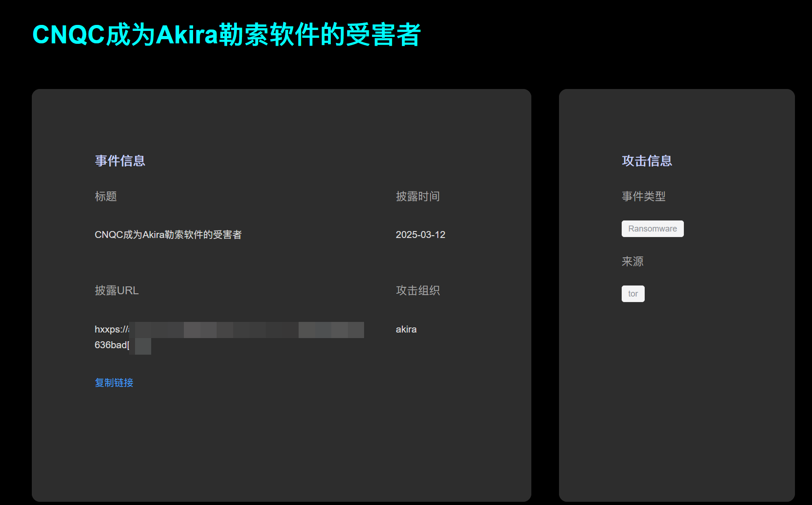The width and height of the screenshot is (812, 505).
Task: Click the disclosure date 2025-03-12
Action: pyautogui.click(x=420, y=235)
